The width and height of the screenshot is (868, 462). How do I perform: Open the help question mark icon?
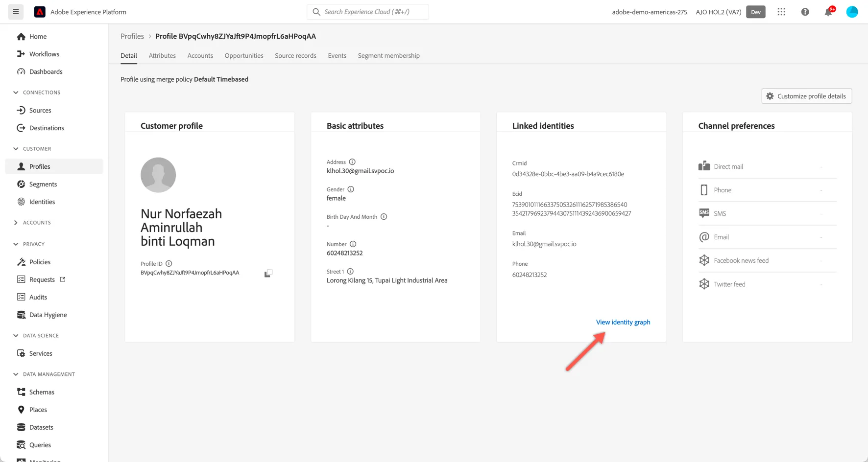(x=805, y=12)
